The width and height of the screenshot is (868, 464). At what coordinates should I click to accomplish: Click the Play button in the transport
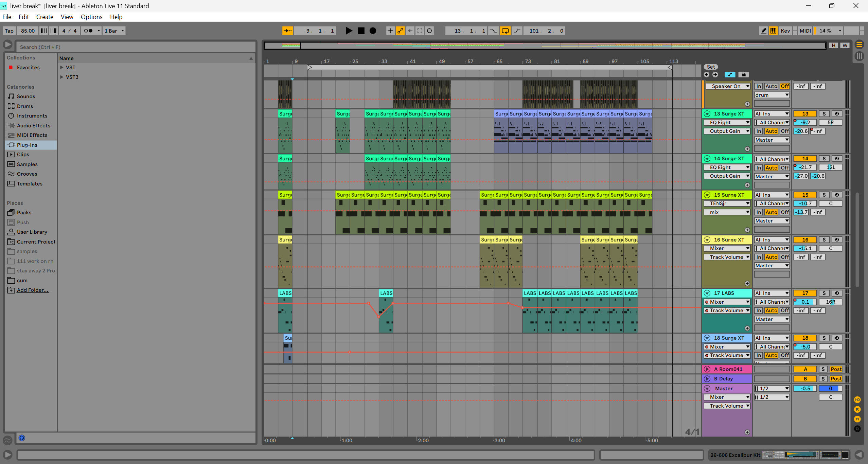349,31
